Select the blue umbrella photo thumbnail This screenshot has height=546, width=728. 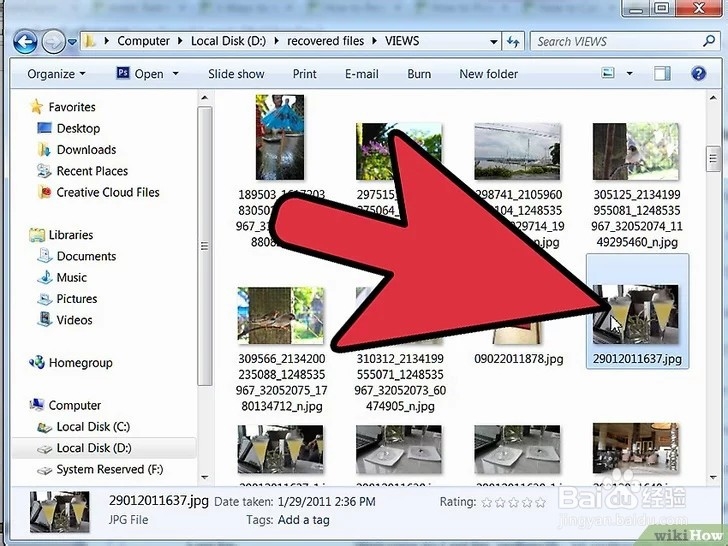click(x=280, y=137)
